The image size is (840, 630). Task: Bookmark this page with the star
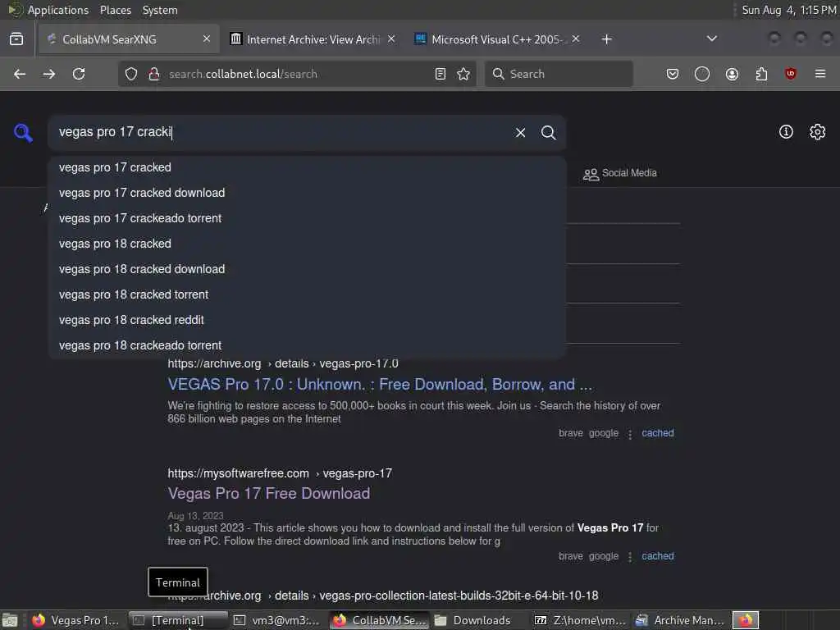[x=463, y=74]
